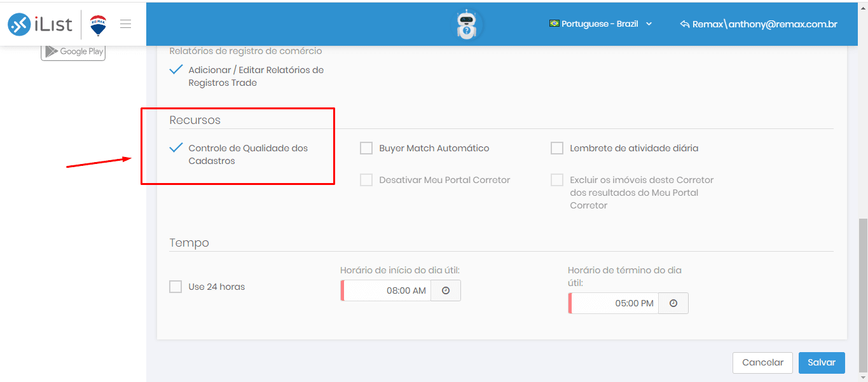Open the Portuguese - Brazil language dropdown
Screen dimensions: 868x382
tap(601, 24)
